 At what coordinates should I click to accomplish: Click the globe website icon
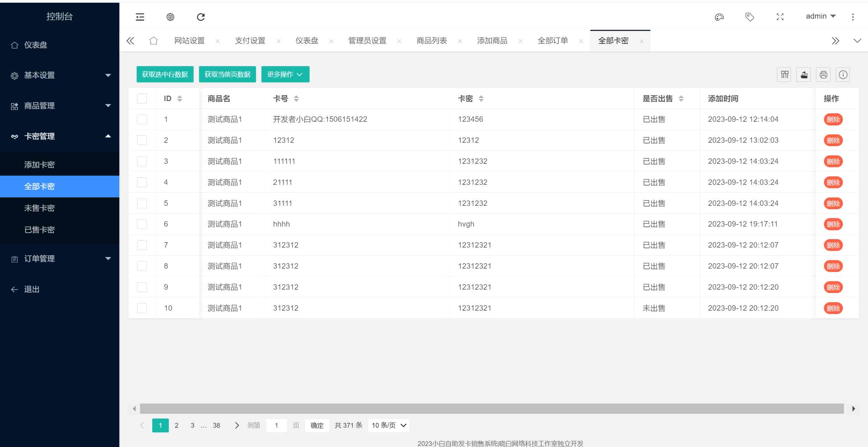(x=170, y=17)
